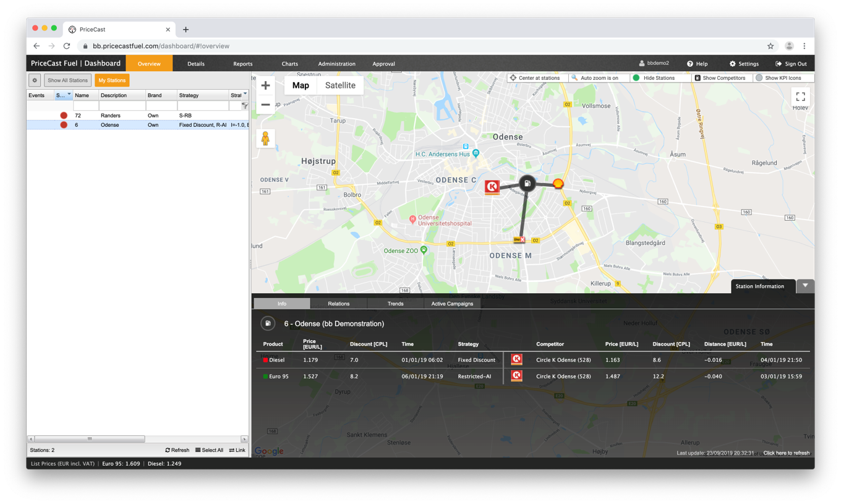Click here to refresh link
The height and width of the screenshot is (504, 841).
click(786, 453)
